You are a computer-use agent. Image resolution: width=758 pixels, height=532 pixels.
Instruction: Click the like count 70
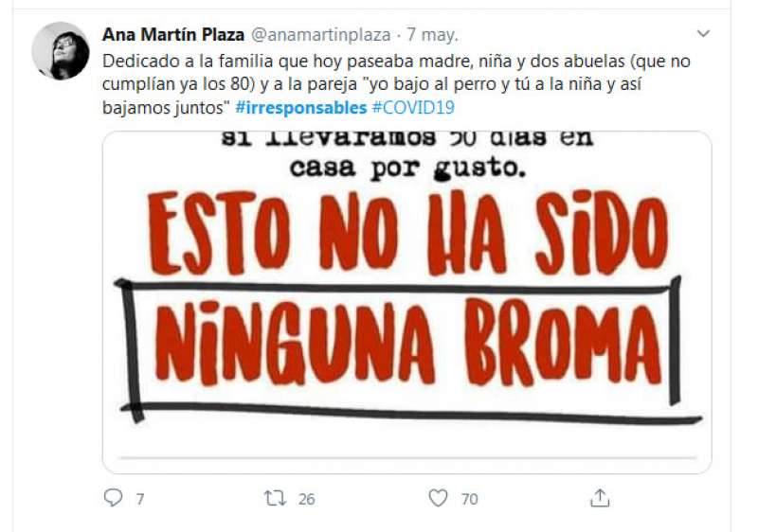(x=469, y=499)
